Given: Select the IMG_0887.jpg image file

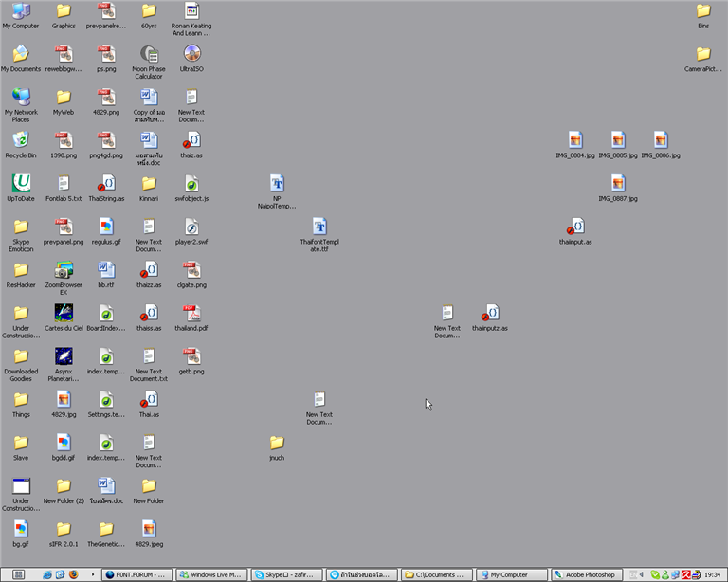Looking at the screenshot, I should coord(618,188).
